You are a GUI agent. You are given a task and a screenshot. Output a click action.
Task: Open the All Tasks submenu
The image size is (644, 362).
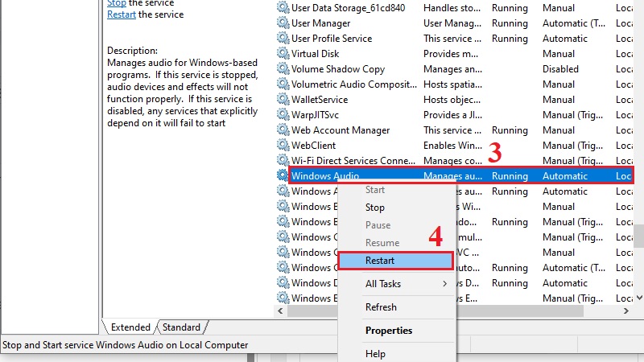[x=383, y=284]
